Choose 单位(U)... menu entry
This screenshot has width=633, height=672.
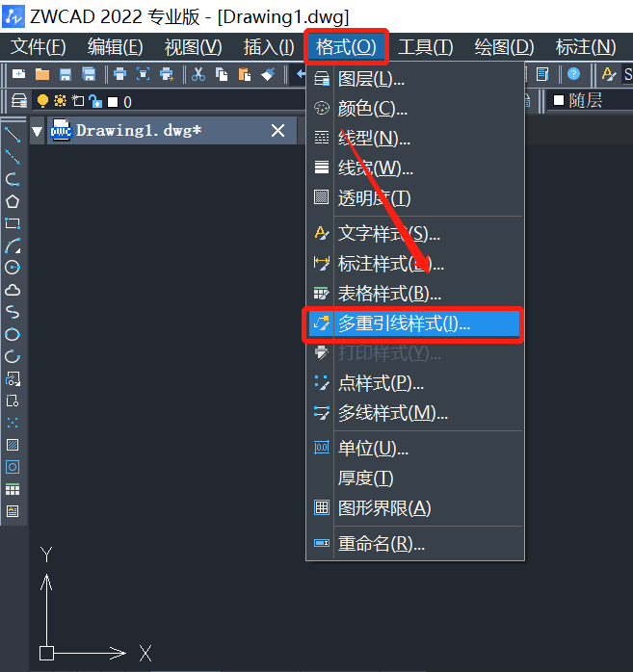[x=415, y=449]
